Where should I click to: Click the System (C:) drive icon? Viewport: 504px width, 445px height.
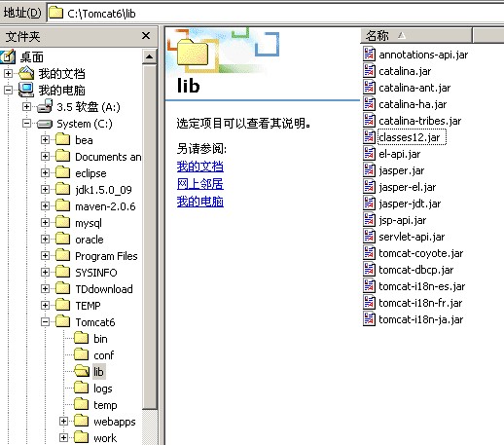click(45, 124)
